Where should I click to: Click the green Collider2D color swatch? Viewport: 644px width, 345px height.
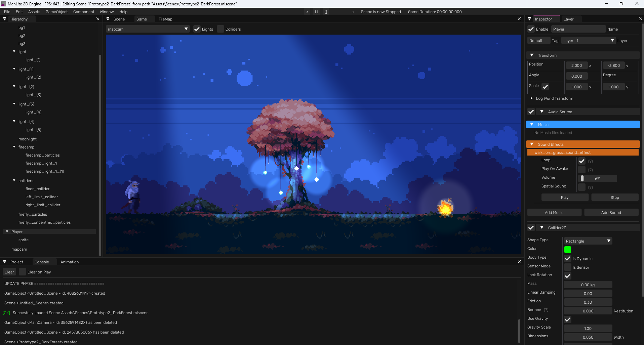(x=568, y=250)
